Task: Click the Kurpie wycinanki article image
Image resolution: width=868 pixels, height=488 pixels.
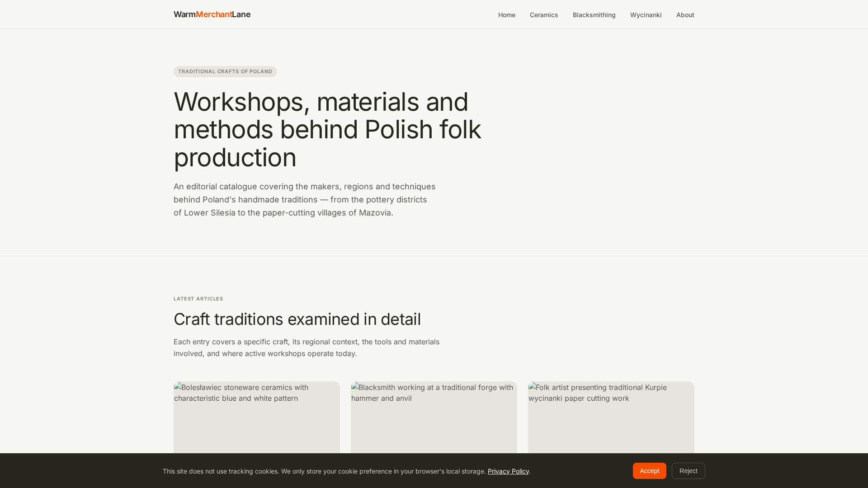Action: (611, 418)
